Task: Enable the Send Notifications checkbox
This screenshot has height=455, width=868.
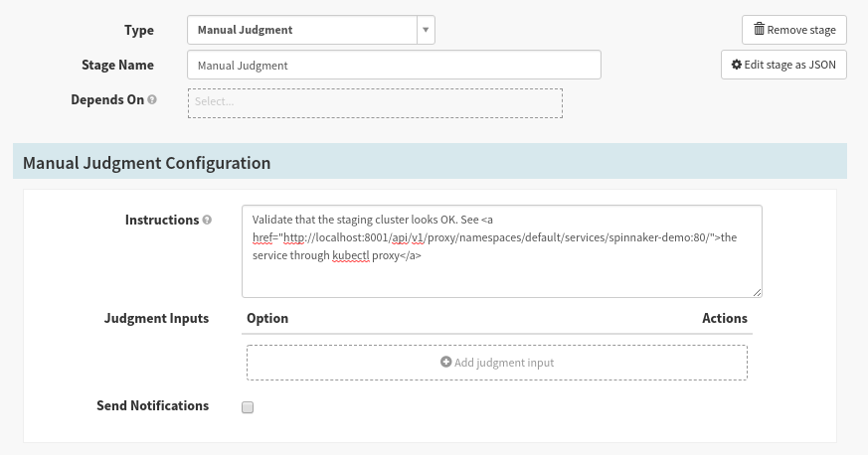Action: [249, 407]
